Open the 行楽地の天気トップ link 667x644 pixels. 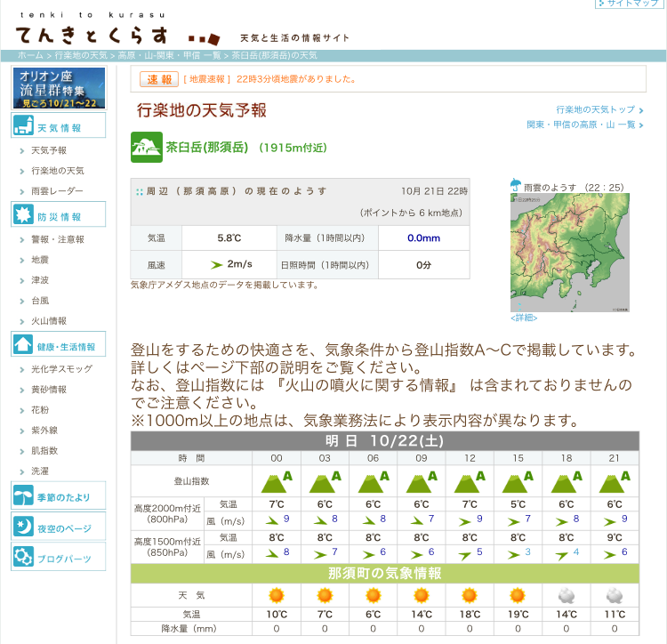[595, 109]
